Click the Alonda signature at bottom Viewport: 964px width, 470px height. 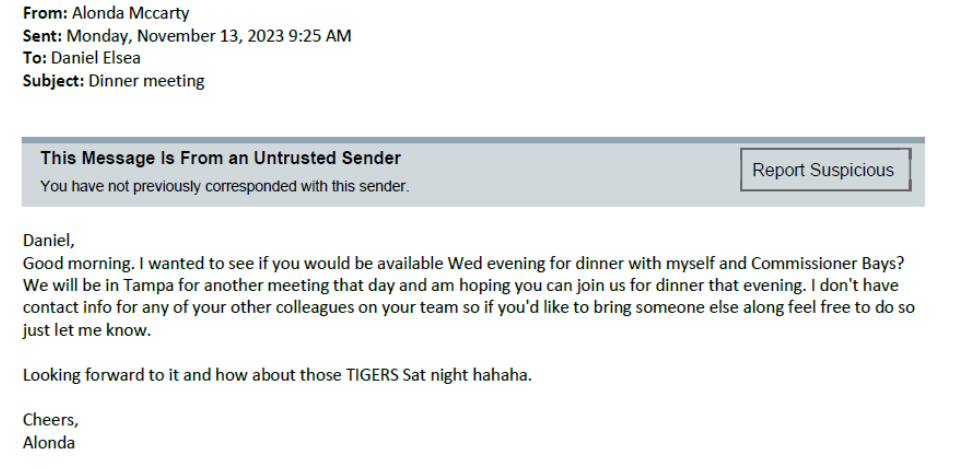(x=49, y=442)
